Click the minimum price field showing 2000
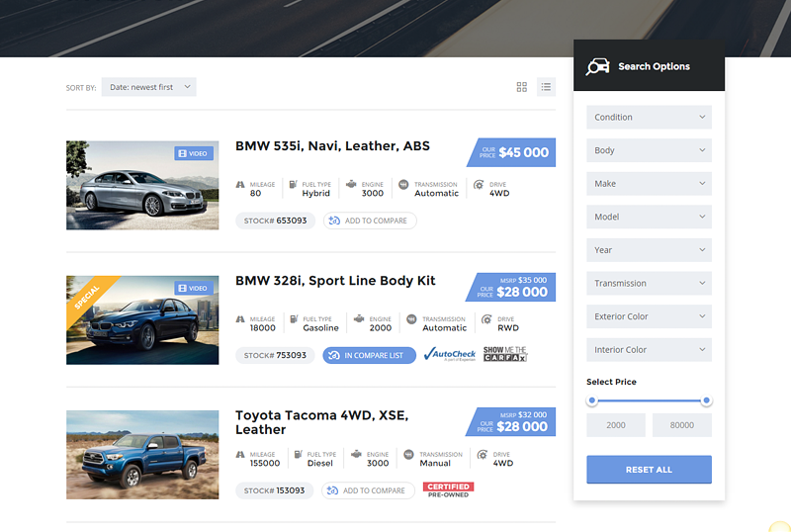The width and height of the screenshot is (791, 532). [615, 425]
